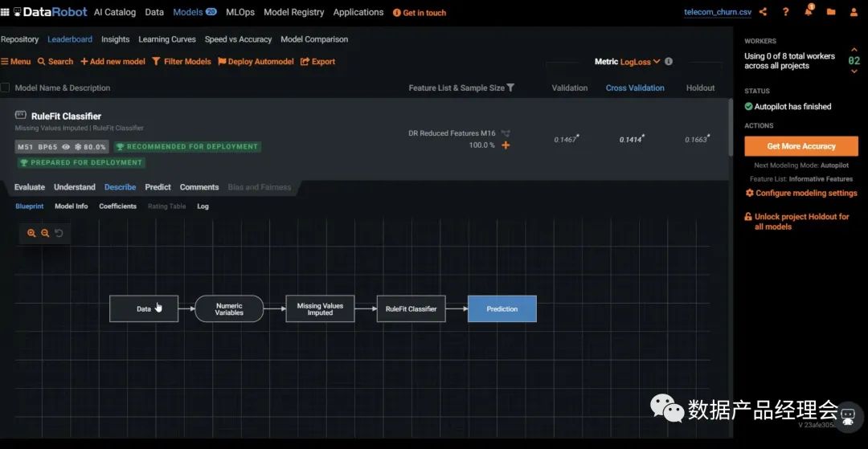
Task: Open the Understand model tab
Action: (x=75, y=187)
